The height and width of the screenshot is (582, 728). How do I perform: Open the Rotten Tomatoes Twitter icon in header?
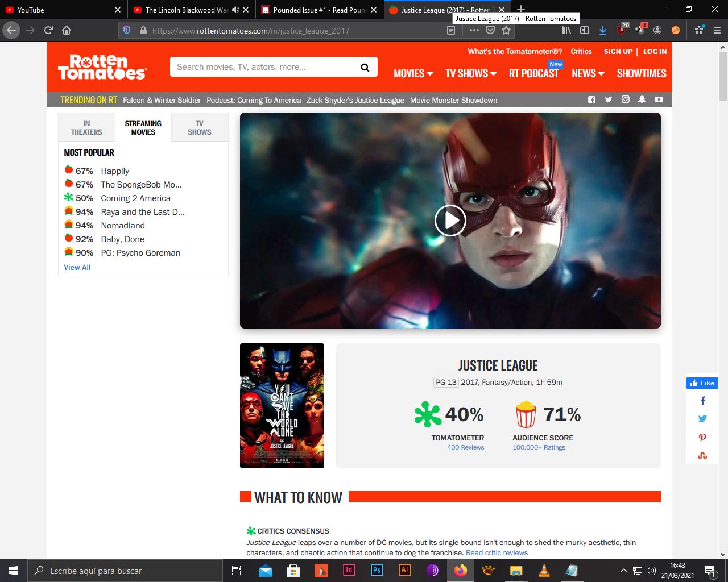click(x=609, y=99)
